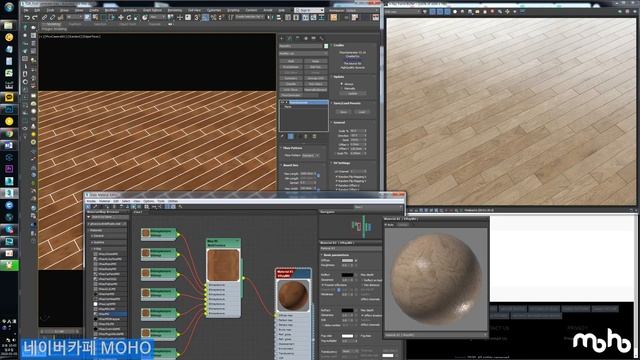Expand the V-Ray group in Material/Map Browser
Viewport: 640px width, 360px height.
(x=92, y=248)
